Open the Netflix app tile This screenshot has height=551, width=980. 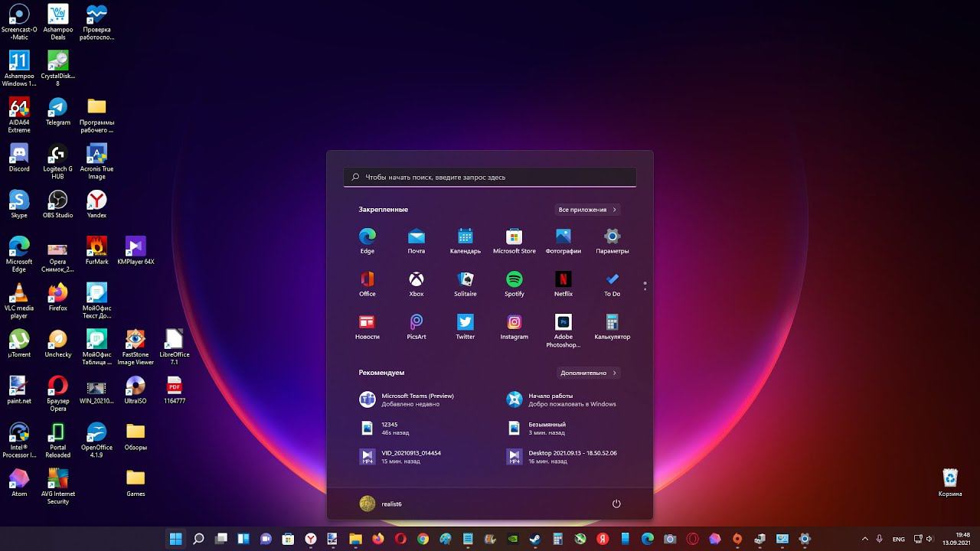point(563,284)
